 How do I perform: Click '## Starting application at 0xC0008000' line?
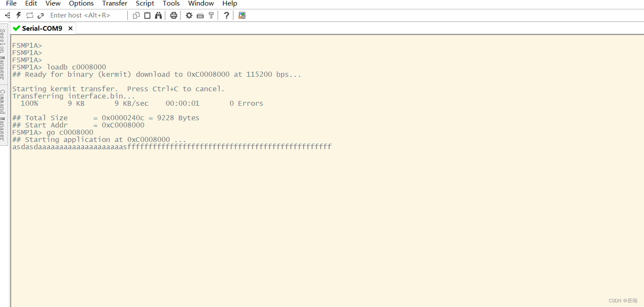click(99, 139)
